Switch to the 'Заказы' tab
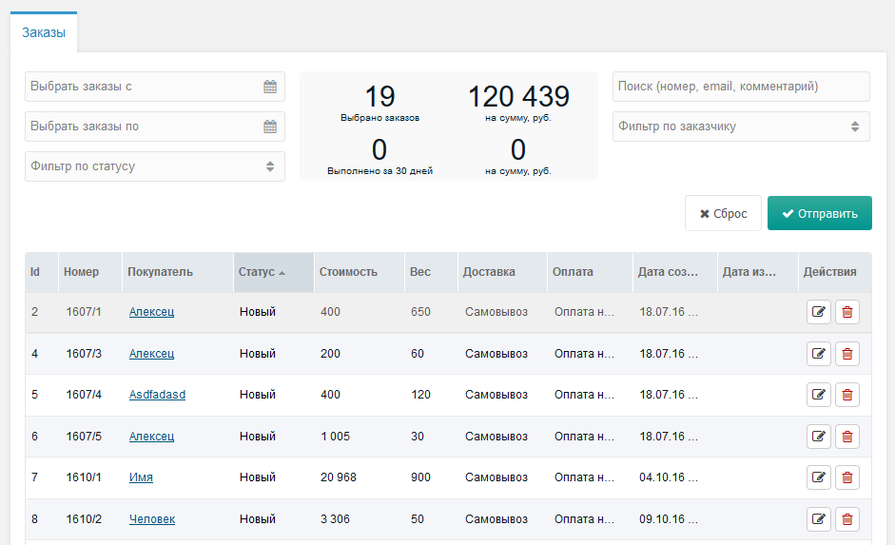Screen dimensions: 895x545 tap(44, 33)
